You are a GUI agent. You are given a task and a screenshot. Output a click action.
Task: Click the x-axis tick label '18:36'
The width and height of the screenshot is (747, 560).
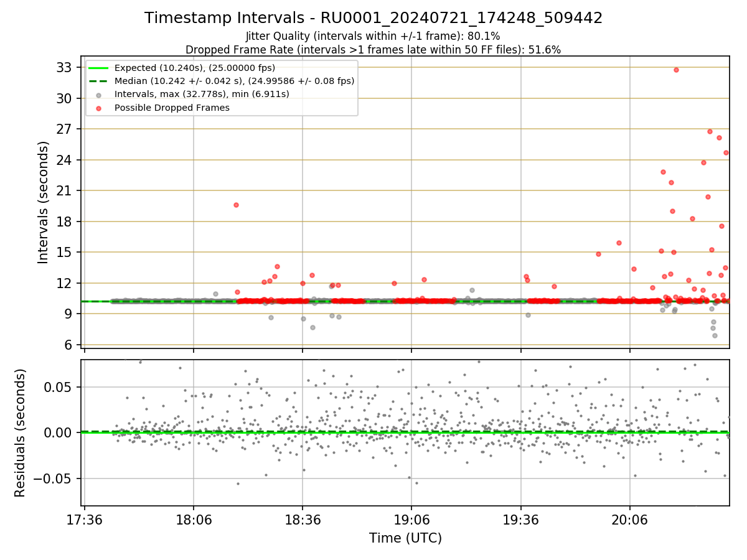pos(303,520)
